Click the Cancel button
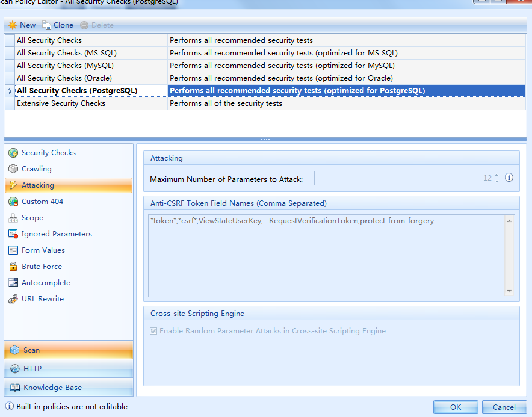Screen dimensions: 532x417 (x=504, y=407)
